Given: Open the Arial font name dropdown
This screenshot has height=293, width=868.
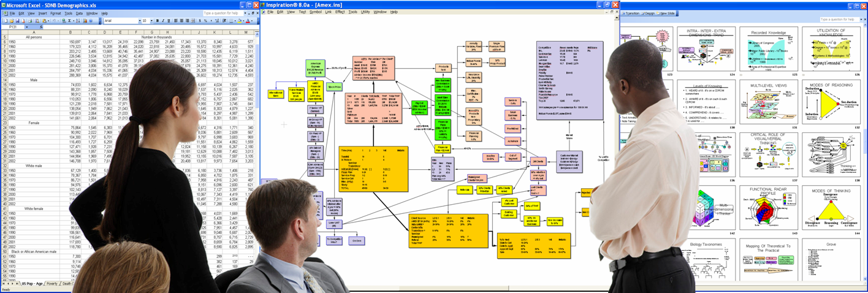Looking at the screenshot, I should [x=140, y=20].
